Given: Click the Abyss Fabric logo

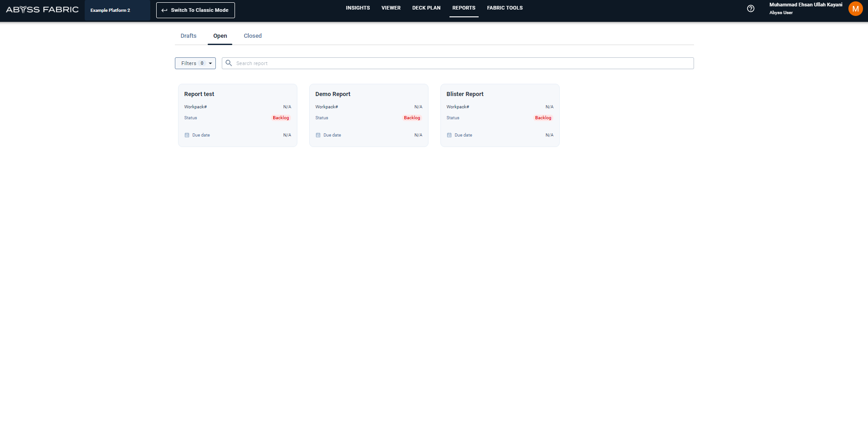Looking at the screenshot, I should click(x=42, y=10).
